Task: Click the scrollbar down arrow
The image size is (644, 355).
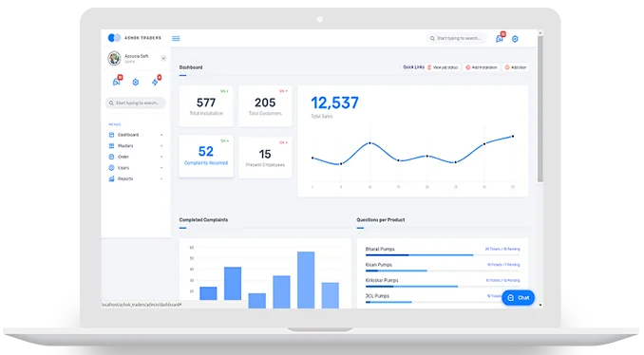Action: (x=540, y=305)
